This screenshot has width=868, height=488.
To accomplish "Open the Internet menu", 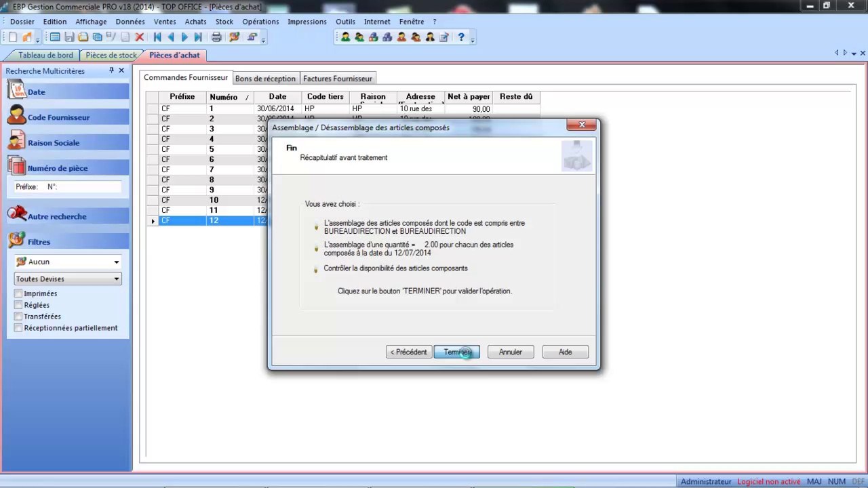I will (377, 22).
